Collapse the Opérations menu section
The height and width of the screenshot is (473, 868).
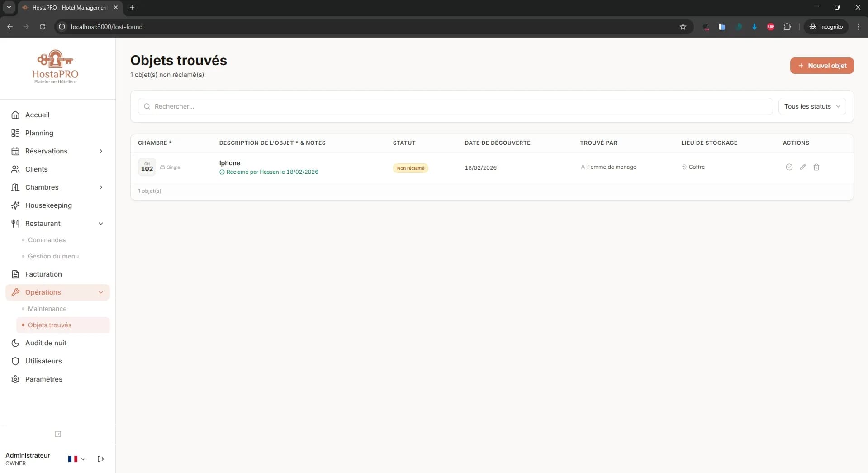click(x=101, y=292)
